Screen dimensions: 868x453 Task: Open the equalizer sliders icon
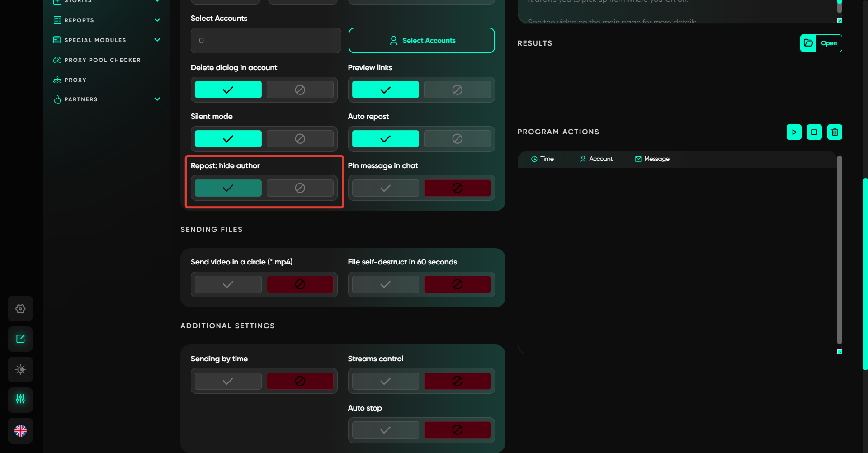coord(20,399)
